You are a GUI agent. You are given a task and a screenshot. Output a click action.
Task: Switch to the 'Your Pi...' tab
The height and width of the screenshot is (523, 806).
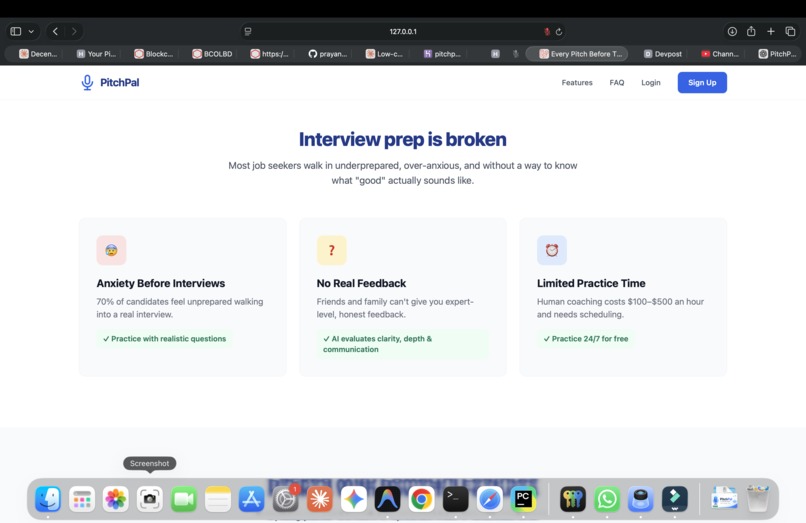point(96,53)
